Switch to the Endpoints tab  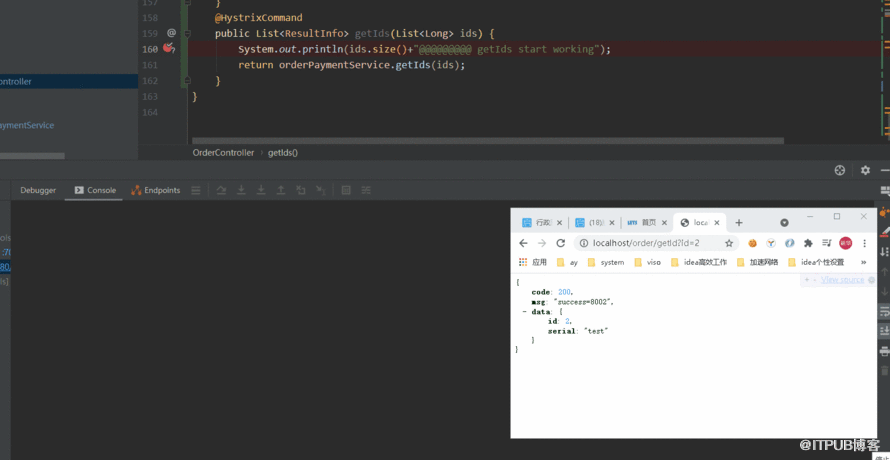pos(156,190)
